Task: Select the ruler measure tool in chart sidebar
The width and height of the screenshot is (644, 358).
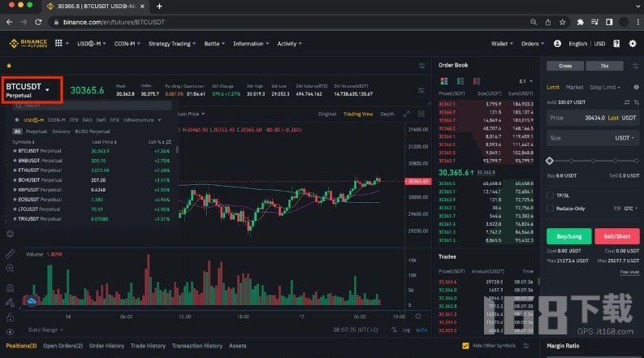Action: pyautogui.click(x=10, y=254)
